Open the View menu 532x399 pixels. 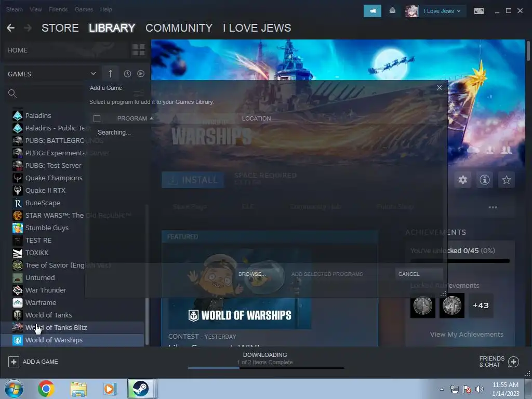[x=36, y=9]
